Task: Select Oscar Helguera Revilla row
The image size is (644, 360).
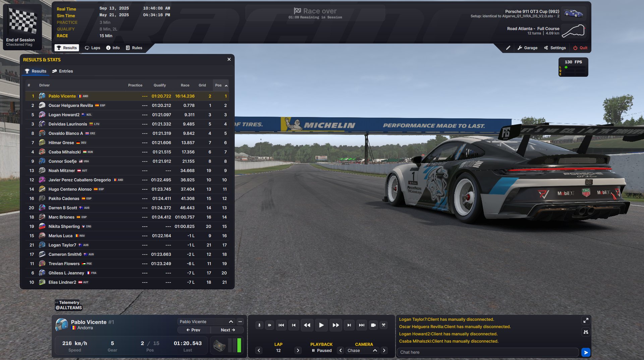Action: tap(127, 105)
